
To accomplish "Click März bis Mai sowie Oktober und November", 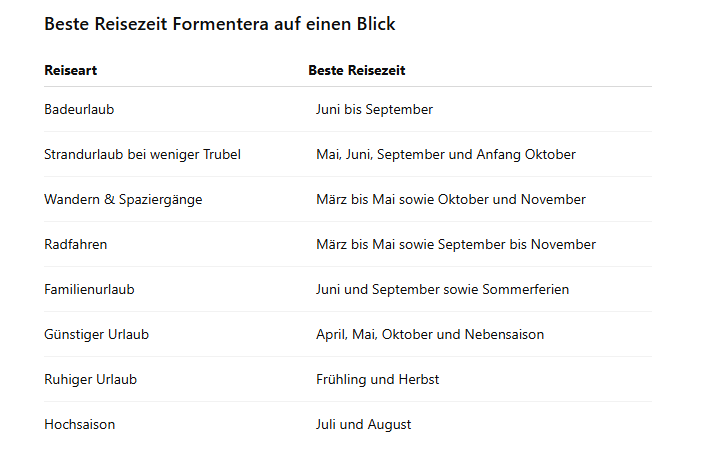I will 451,199.
